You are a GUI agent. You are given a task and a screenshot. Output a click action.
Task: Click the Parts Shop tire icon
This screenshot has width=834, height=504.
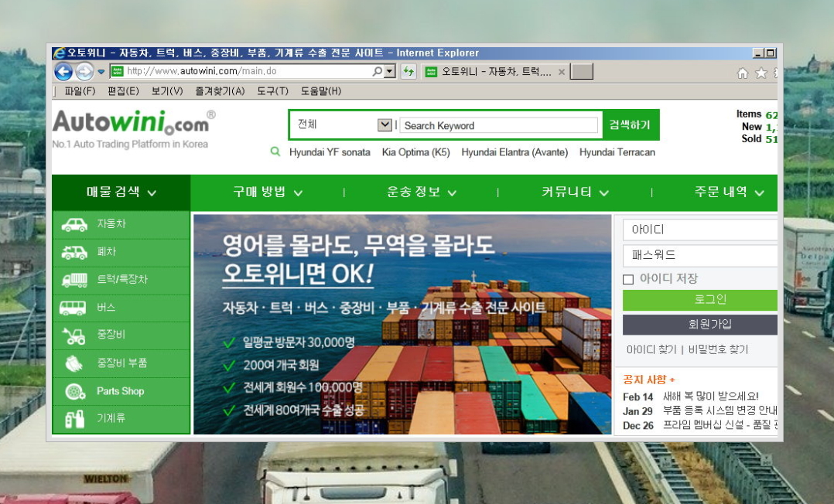[x=75, y=391]
